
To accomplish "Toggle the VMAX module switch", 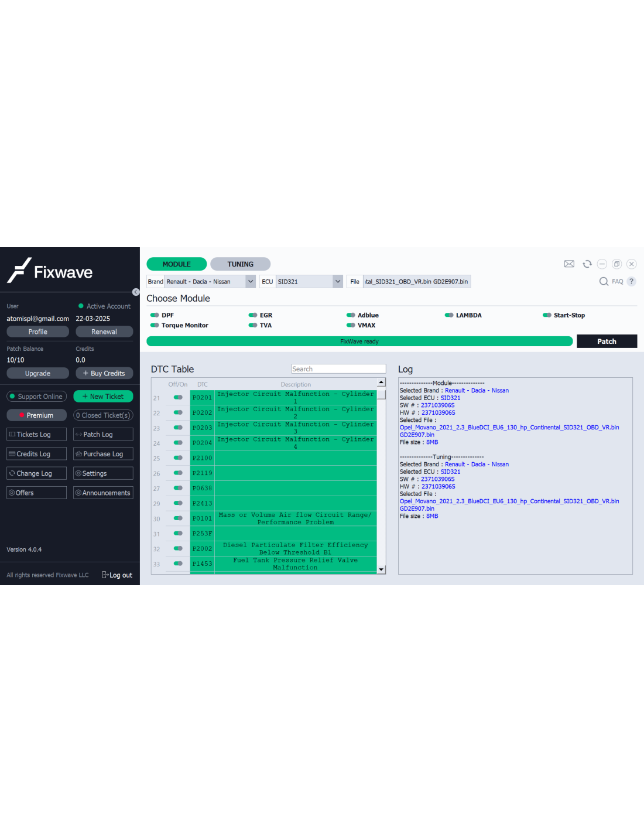I will [351, 325].
